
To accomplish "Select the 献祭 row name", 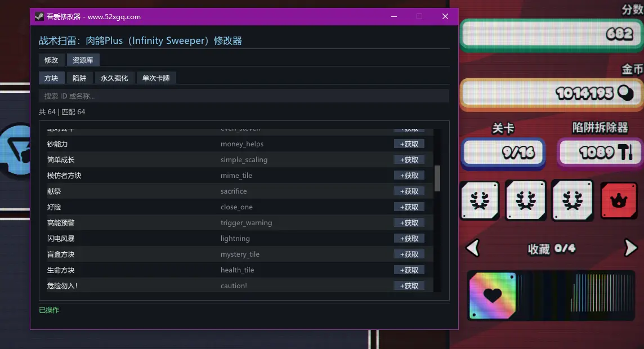I will click(54, 191).
